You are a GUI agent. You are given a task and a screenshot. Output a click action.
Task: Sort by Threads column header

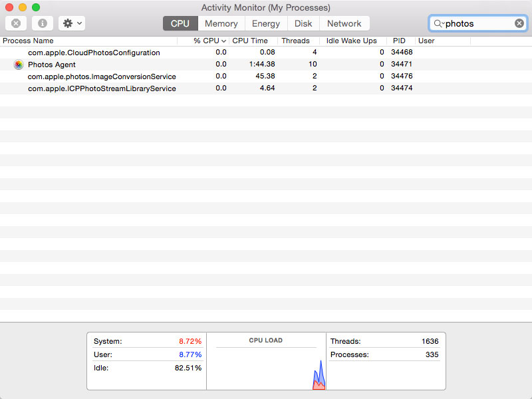(x=299, y=41)
